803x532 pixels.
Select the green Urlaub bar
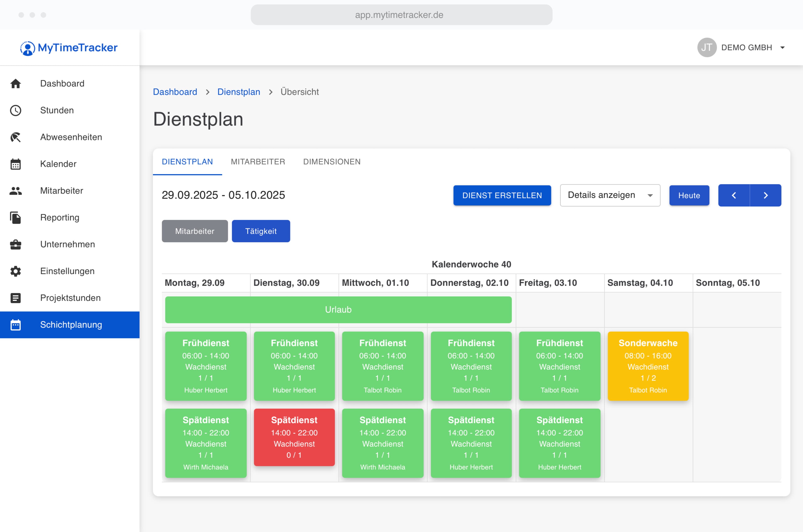coord(338,309)
